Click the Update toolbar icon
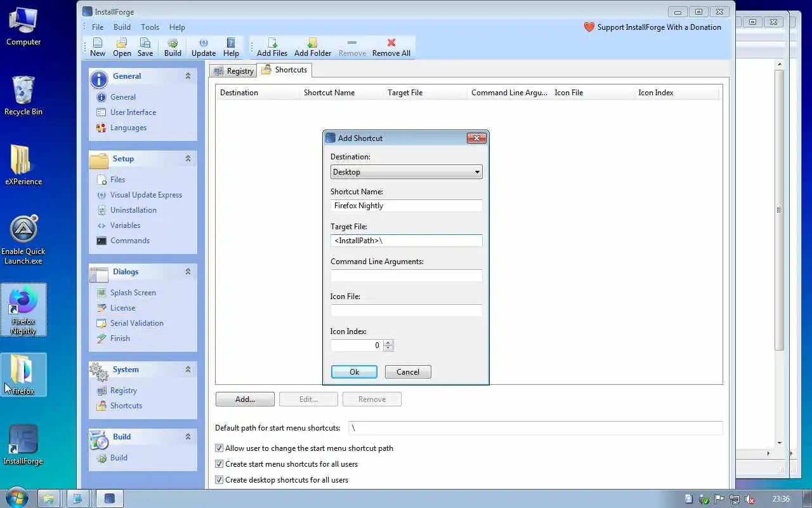 pos(204,47)
